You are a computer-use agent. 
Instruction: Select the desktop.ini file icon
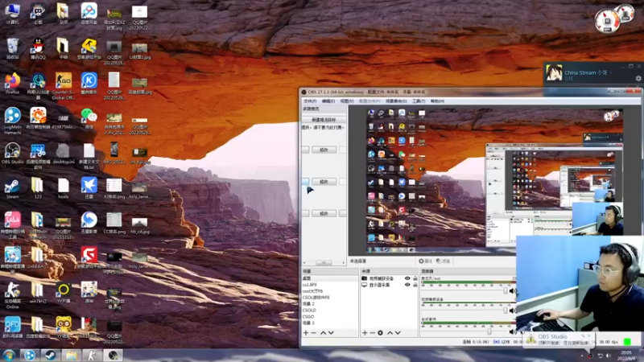click(x=64, y=153)
